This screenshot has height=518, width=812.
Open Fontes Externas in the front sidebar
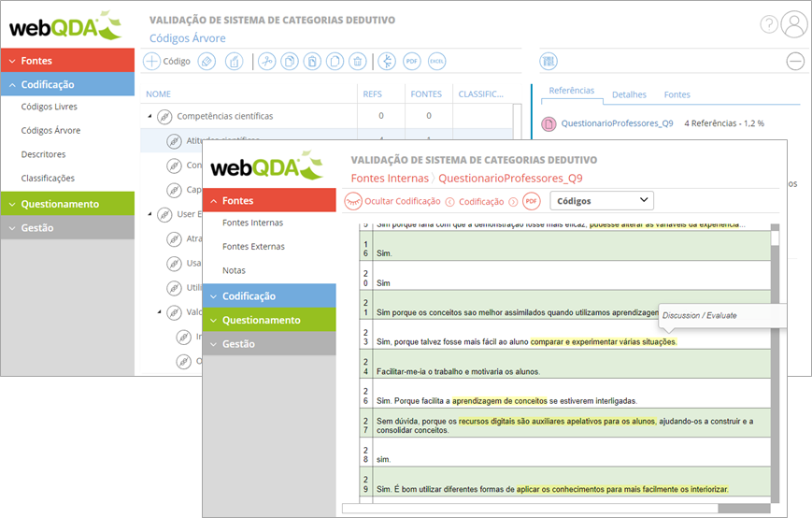click(254, 247)
